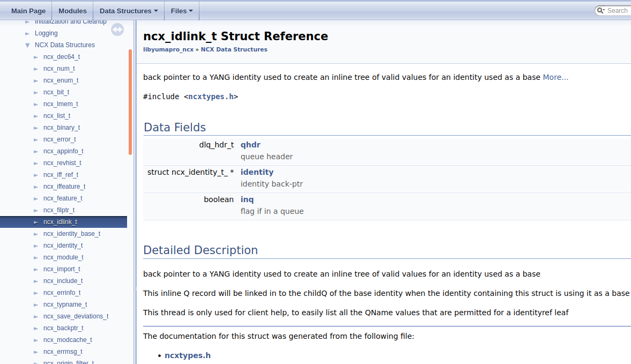Open the Data Structures dropdown menu

[x=128, y=10]
